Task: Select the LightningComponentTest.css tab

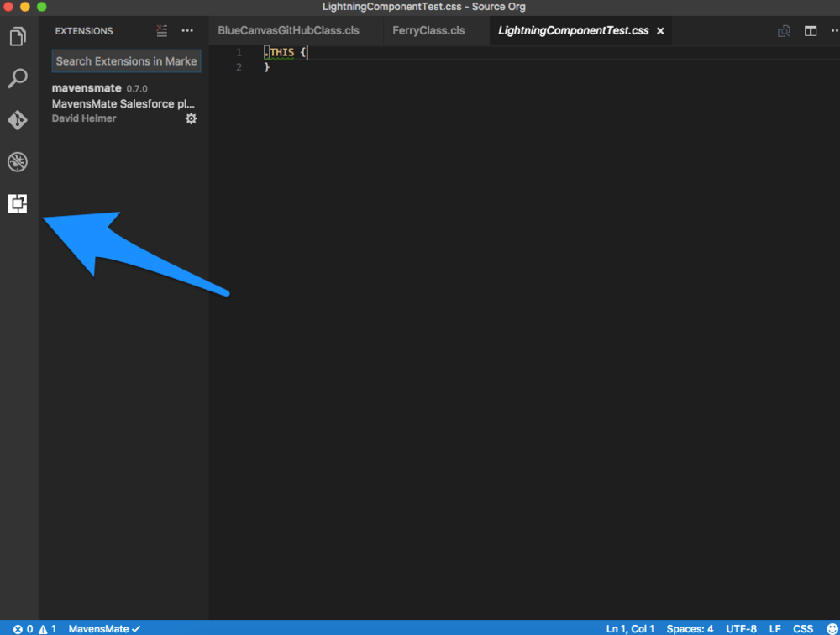Action: tap(573, 30)
